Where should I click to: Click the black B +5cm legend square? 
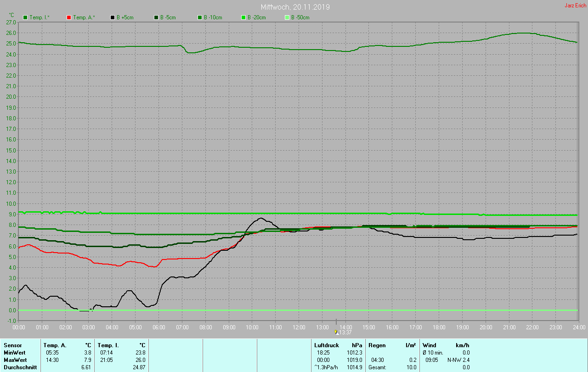click(x=113, y=17)
